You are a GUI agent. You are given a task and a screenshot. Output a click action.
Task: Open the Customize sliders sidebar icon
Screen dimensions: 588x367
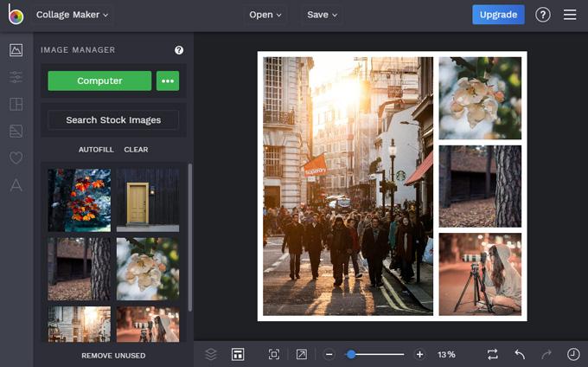tap(16, 77)
